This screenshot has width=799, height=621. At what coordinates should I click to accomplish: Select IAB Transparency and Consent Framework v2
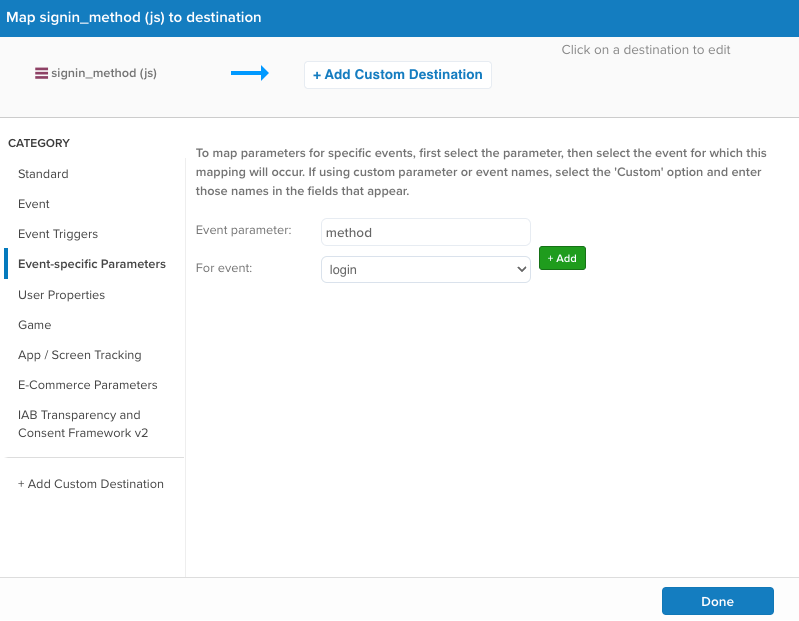[80, 424]
